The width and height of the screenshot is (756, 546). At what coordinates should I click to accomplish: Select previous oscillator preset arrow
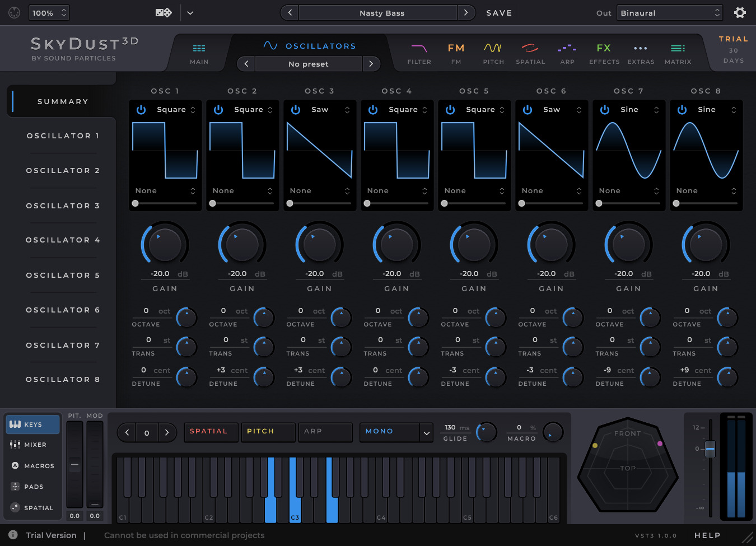[x=246, y=64]
